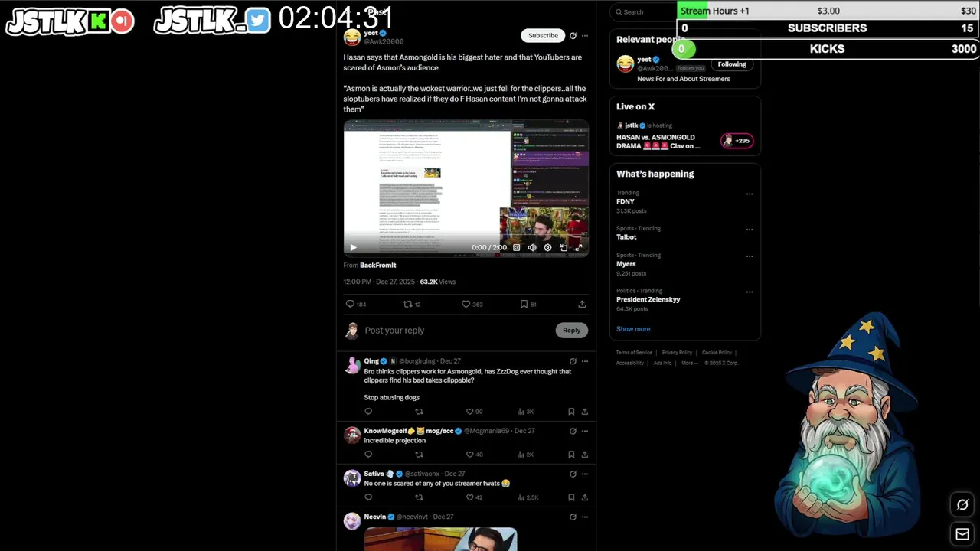Open more options on Sativa's reply
Image resolution: width=980 pixels, height=551 pixels.
585,474
